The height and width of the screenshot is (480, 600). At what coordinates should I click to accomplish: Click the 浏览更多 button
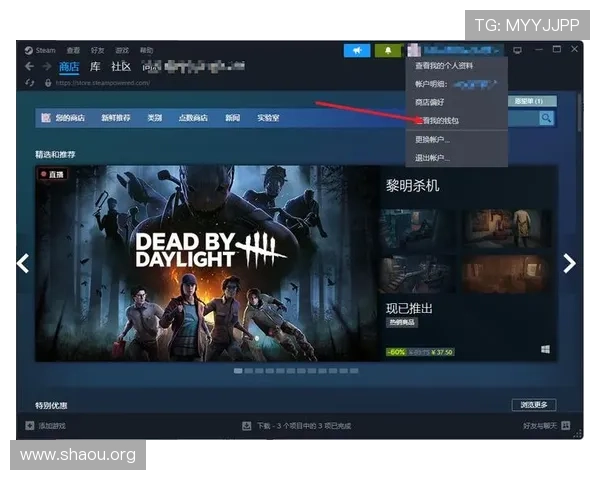pyautogui.click(x=534, y=405)
